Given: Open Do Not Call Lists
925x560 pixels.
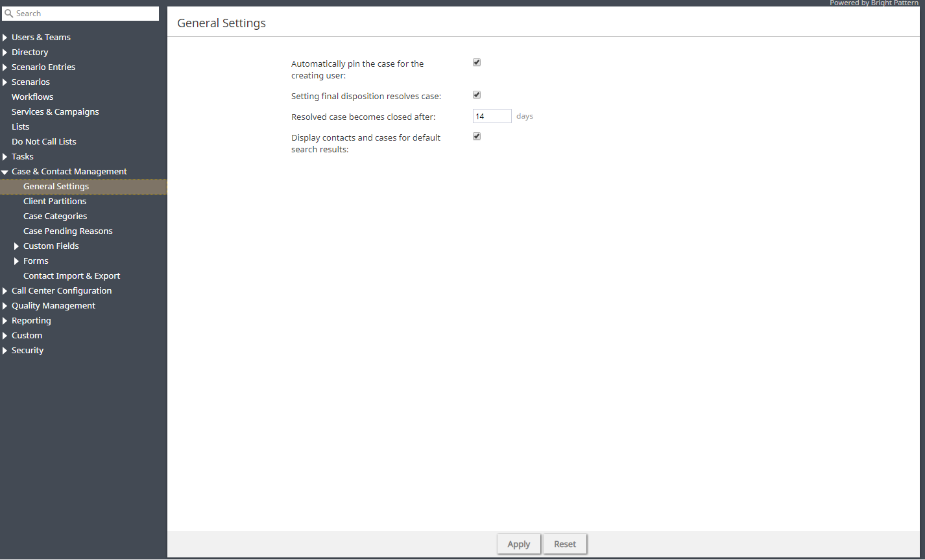Looking at the screenshot, I should (x=44, y=142).
